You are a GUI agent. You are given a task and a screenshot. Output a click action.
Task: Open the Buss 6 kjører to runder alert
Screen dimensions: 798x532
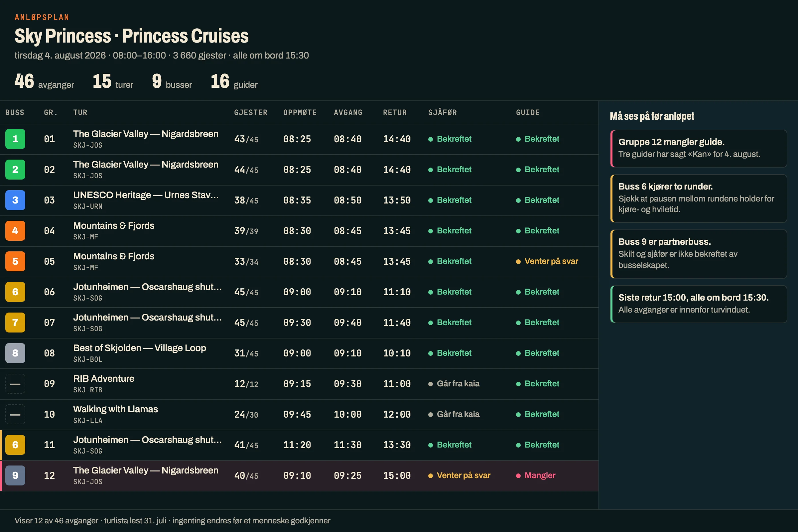[x=699, y=199]
